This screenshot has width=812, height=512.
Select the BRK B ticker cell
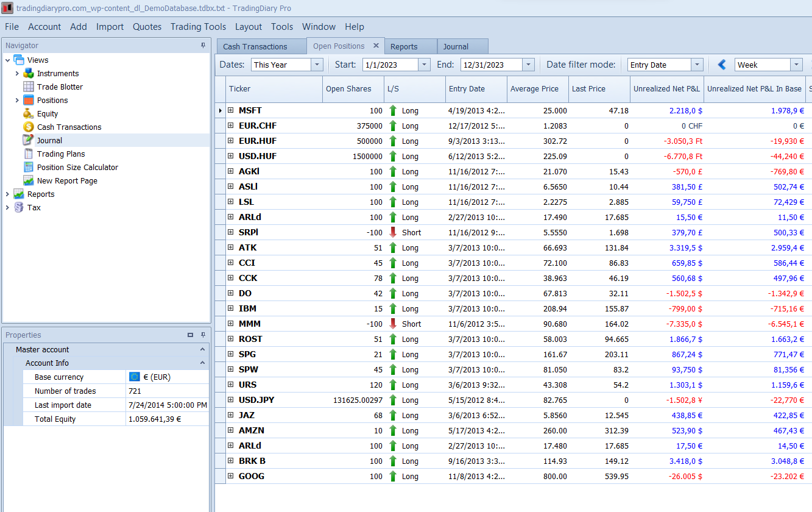tap(274, 461)
